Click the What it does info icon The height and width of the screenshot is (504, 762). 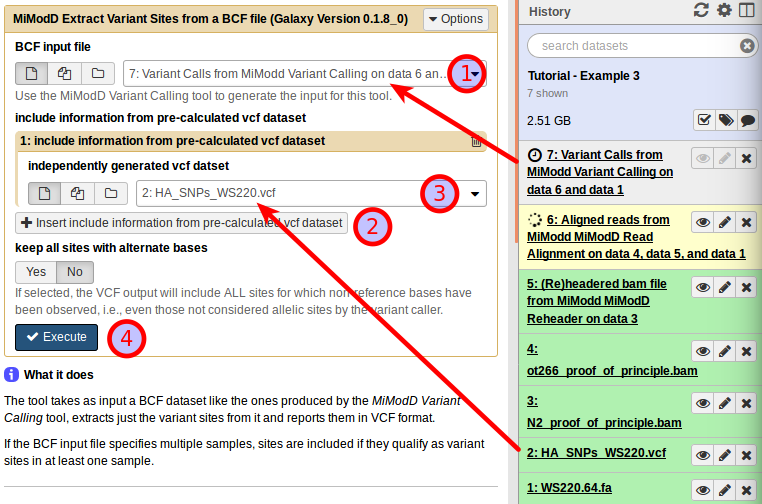pos(11,375)
